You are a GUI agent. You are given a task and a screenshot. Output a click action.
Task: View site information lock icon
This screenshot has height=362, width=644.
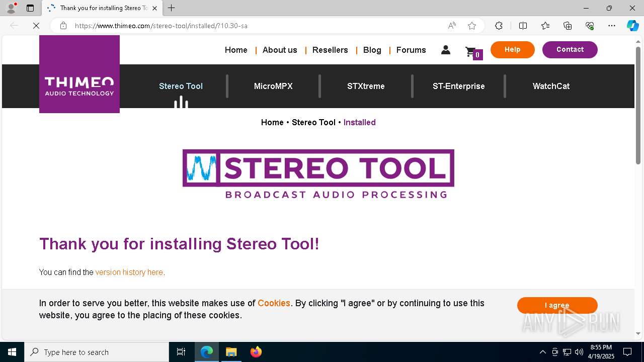pyautogui.click(x=63, y=26)
